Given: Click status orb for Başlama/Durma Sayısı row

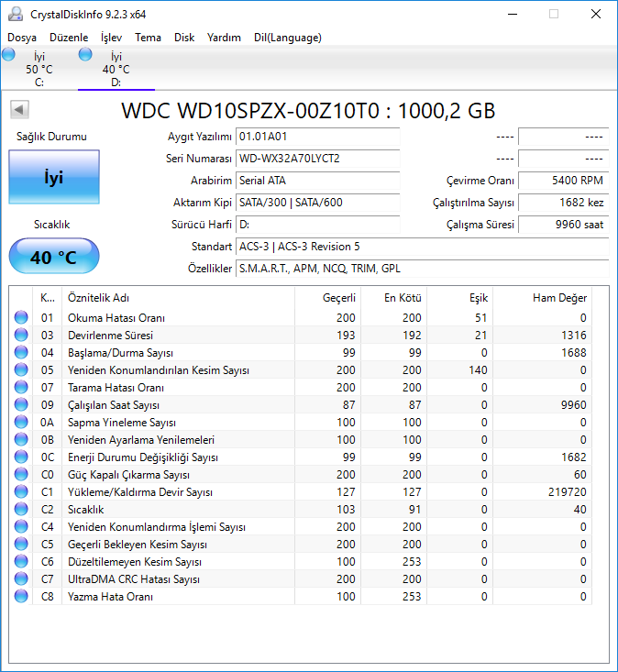Looking at the screenshot, I should tap(21, 352).
